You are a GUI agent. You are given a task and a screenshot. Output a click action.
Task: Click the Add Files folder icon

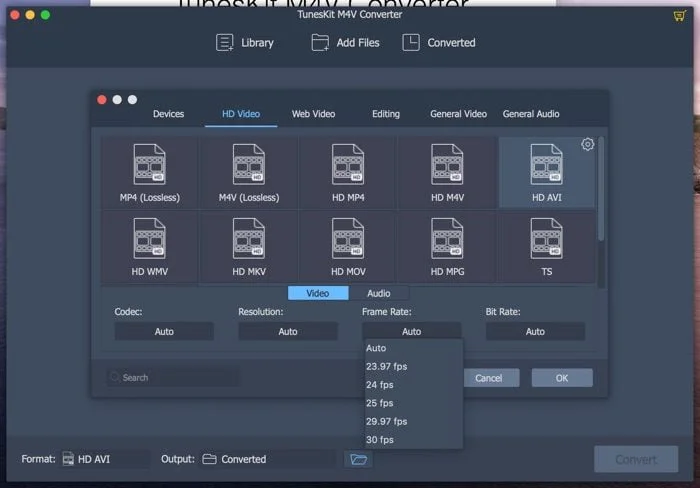(320, 43)
